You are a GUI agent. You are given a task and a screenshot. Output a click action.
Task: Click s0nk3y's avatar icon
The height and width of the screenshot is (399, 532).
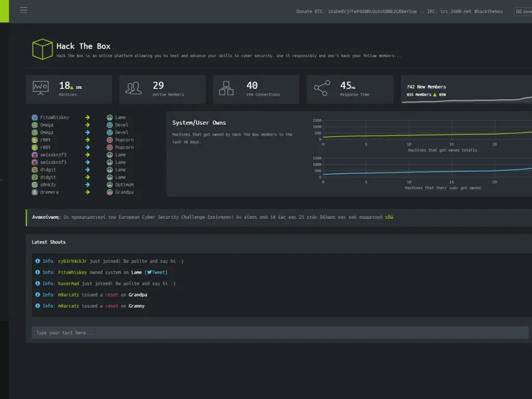(x=35, y=184)
